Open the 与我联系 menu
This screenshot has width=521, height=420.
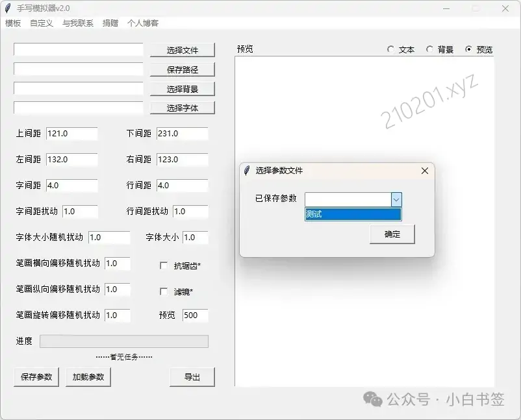78,23
